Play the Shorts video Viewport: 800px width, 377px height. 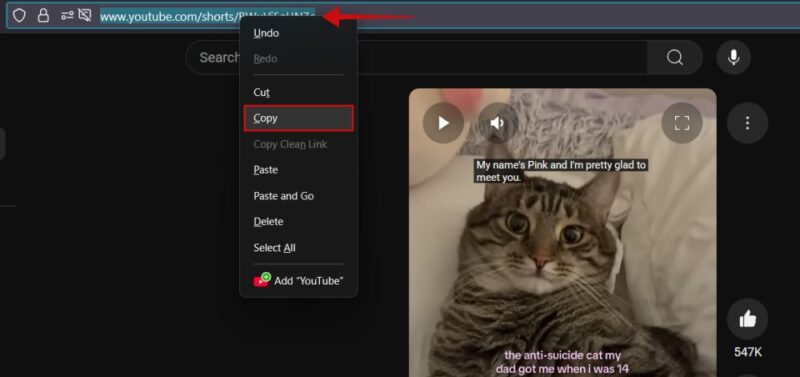(443, 123)
